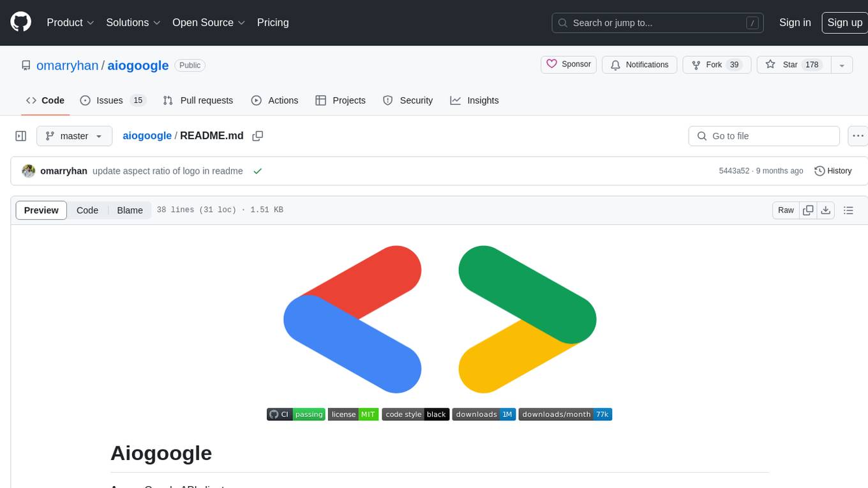View the commit check status checkmark

(x=257, y=171)
